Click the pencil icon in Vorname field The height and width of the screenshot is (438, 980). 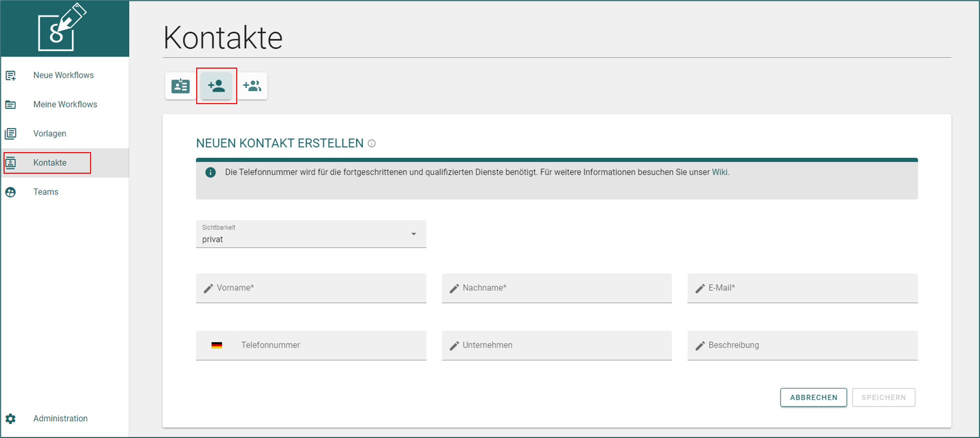[x=208, y=289]
